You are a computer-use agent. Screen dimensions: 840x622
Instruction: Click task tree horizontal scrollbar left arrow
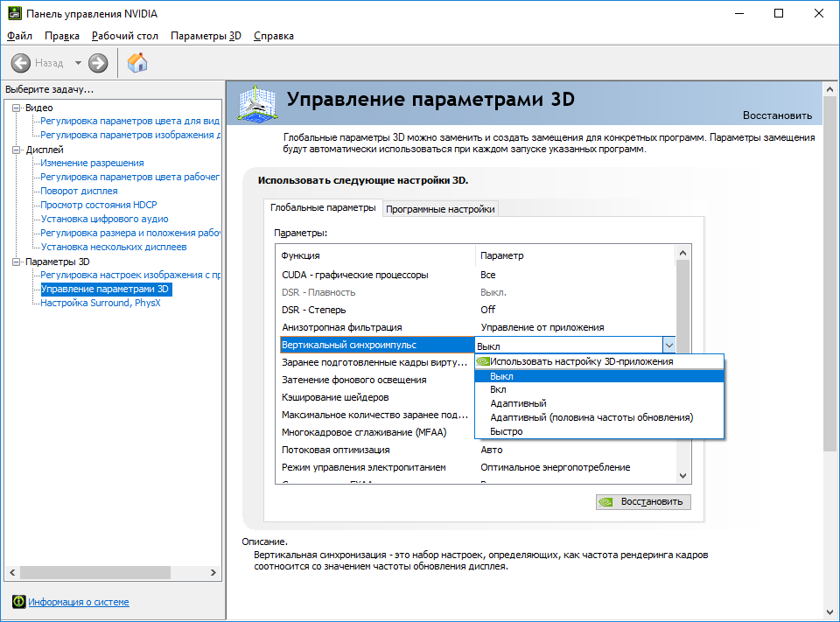click(12, 573)
